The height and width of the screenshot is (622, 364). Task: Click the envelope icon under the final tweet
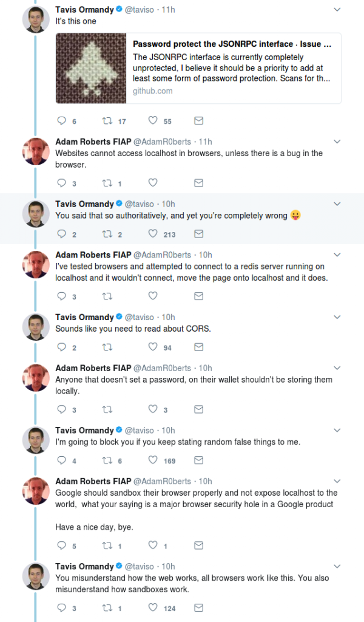coord(198,607)
